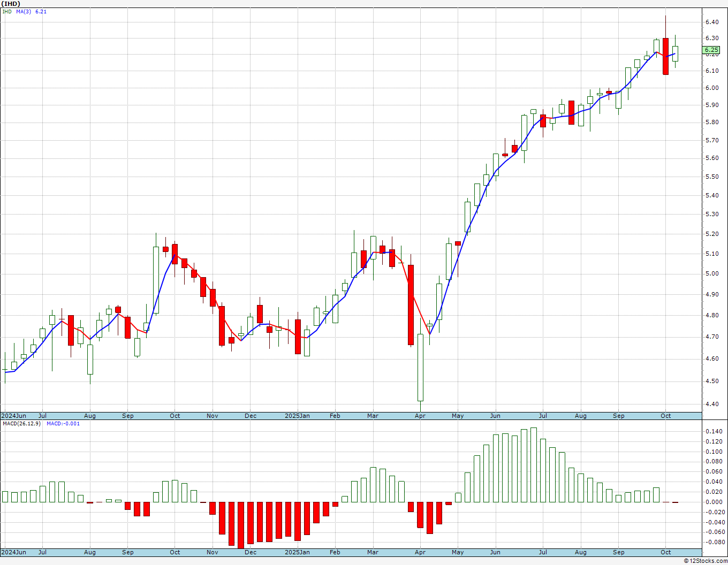Click the long green candle bottoming at 4.40 in April

click(x=420, y=368)
